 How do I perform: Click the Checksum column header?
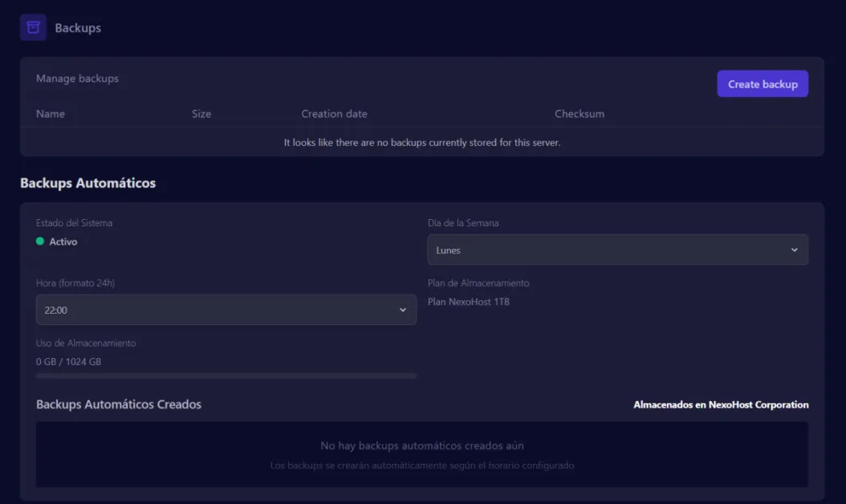pos(579,114)
